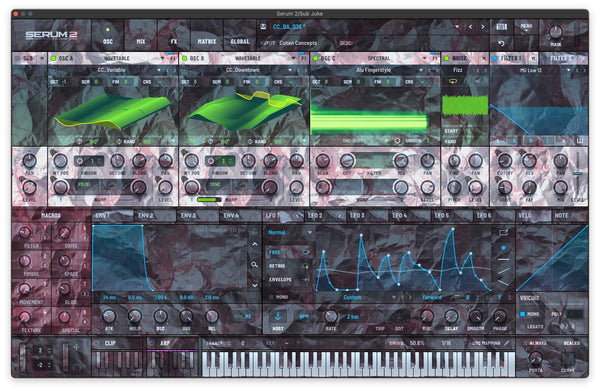Click the LFO export shape icon

tap(503, 232)
